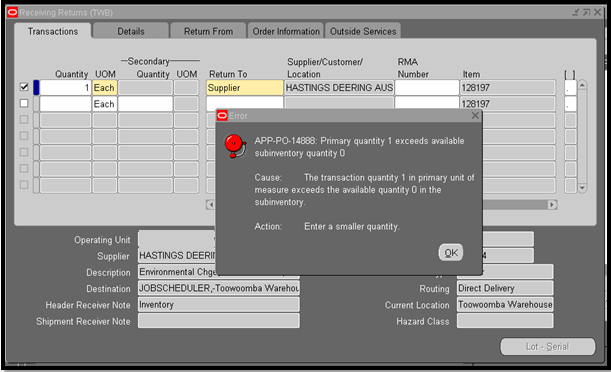
Task: Click the blue record indicator on first row
Action: [x=36, y=88]
